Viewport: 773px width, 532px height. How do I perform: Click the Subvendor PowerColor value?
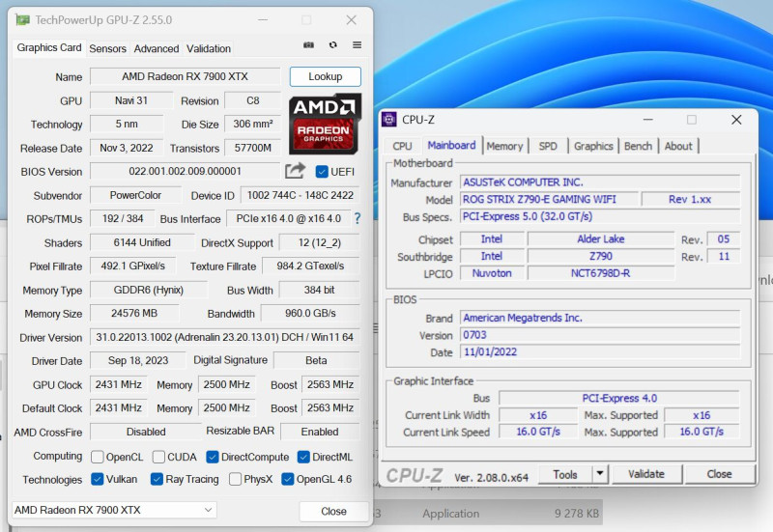click(135, 195)
